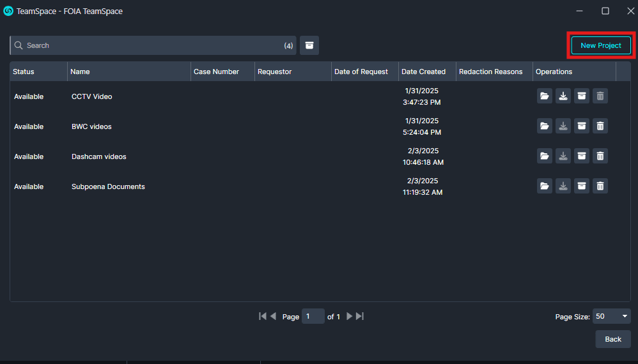Archive the BWC videos project
This screenshot has height=364, width=638.
click(x=582, y=126)
